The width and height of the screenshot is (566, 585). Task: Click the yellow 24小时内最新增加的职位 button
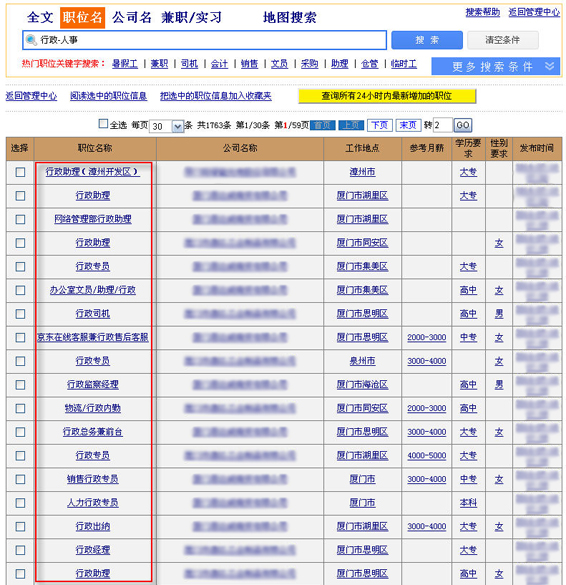[x=387, y=96]
